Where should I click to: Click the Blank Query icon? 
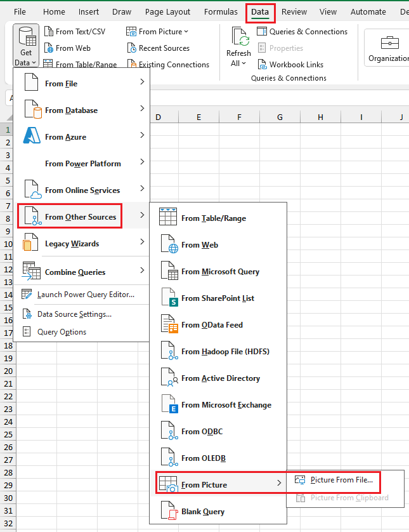(x=169, y=510)
